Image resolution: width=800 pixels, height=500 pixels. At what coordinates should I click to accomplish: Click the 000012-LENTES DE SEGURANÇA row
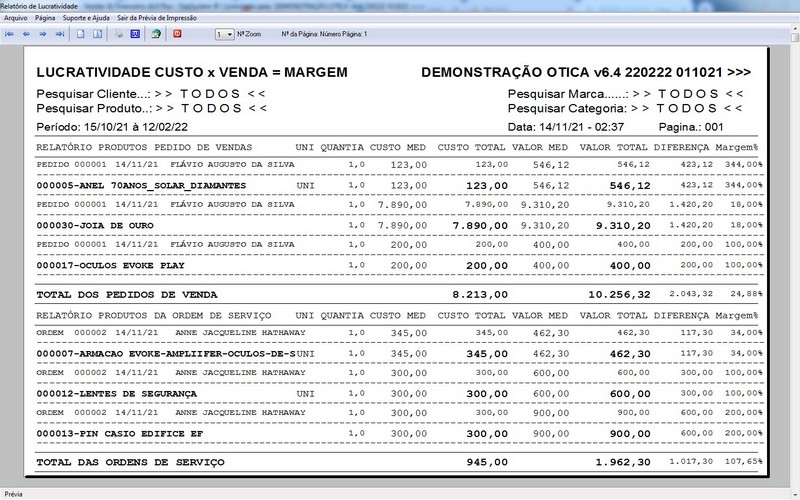(x=399, y=394)
